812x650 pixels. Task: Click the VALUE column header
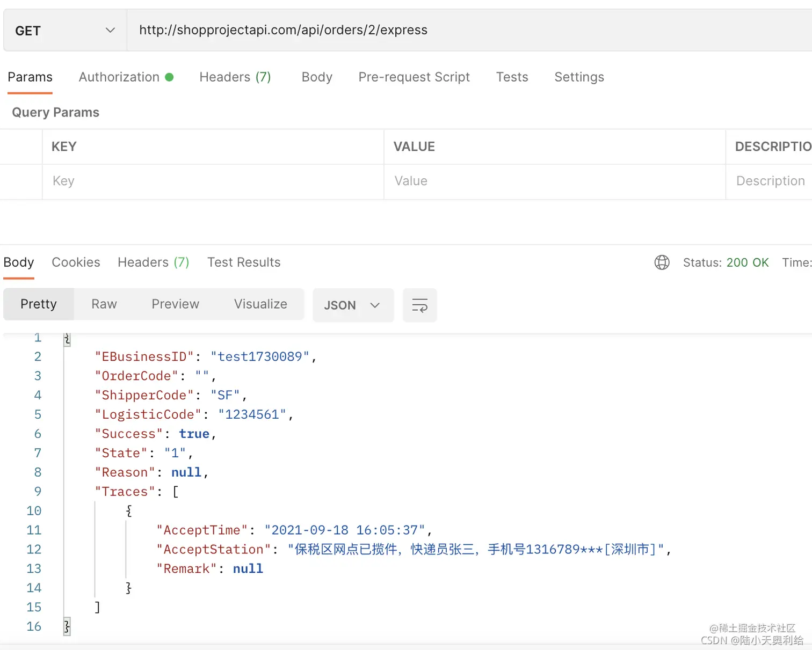pos(414,147)
